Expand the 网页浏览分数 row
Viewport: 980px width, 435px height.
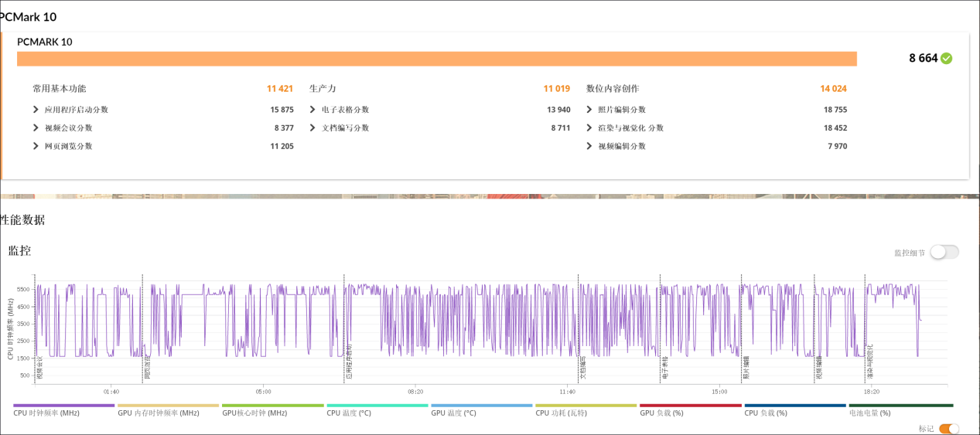click(x=36, y=146)
